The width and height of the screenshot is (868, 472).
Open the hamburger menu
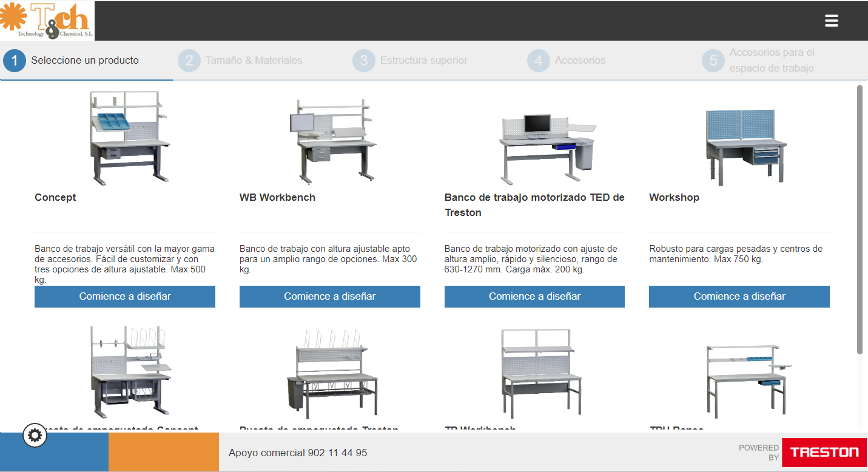tap(832, 21)
